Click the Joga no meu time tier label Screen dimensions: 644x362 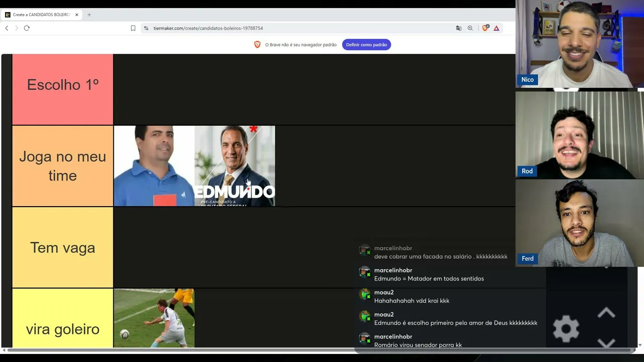pyautogui.click(x=62, y=166)
